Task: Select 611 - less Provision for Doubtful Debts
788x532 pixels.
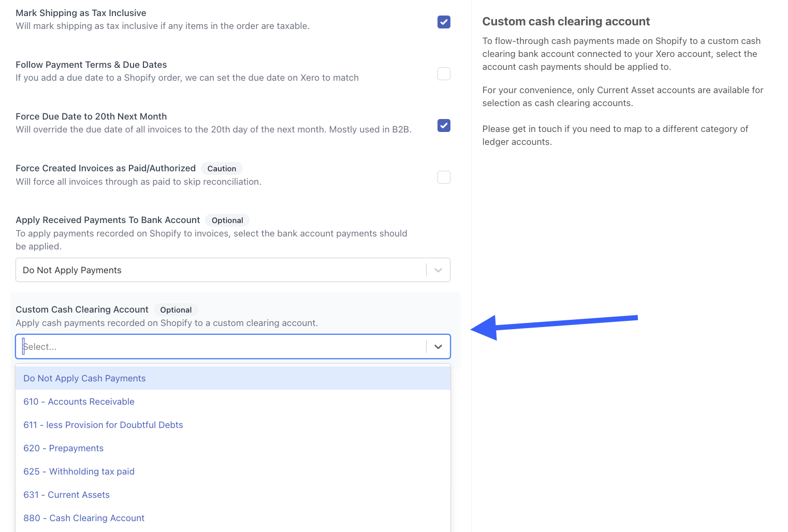Action: click(103, 425)
